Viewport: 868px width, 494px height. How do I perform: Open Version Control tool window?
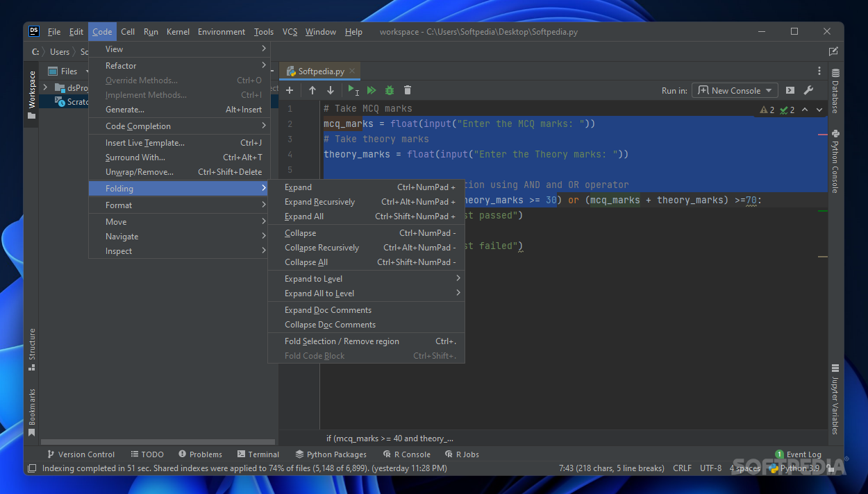[x=81, y=454]
